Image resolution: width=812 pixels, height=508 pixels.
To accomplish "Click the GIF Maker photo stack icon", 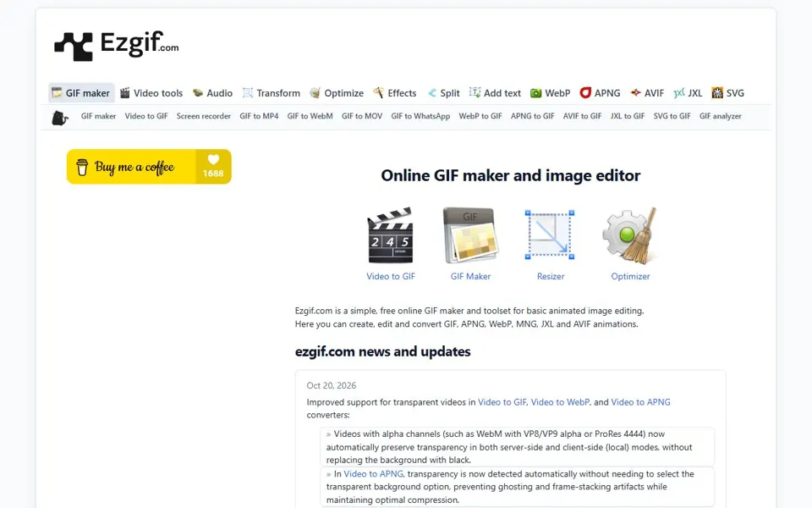I will [470, 235].
